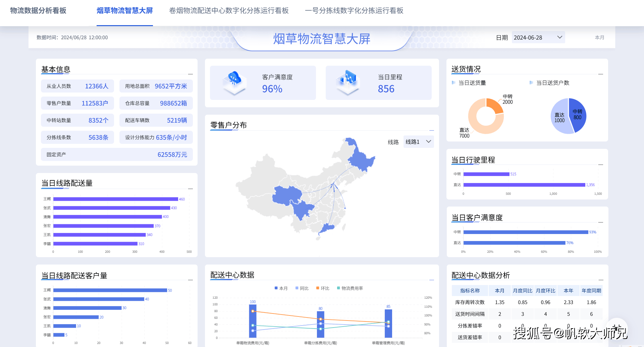This screenshot has height=347, width=644.
Task: Click the 当日里程 856 value
Action: [386, 89]
